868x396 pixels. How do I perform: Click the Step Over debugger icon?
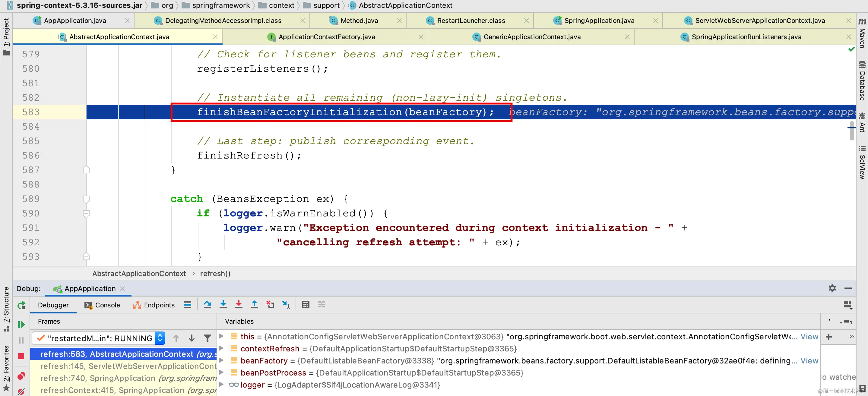[x=207, y=305]
